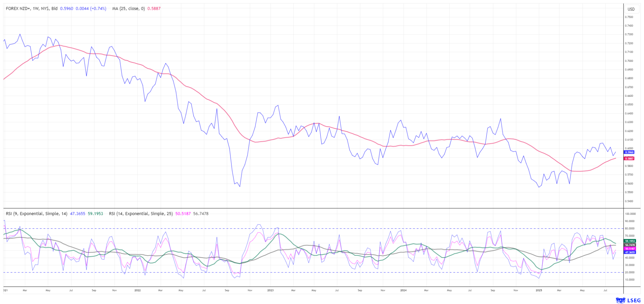This screenshot has width=644, height=304.
Task: Click the 2024 year label on time axis
Action: [404, 290]
